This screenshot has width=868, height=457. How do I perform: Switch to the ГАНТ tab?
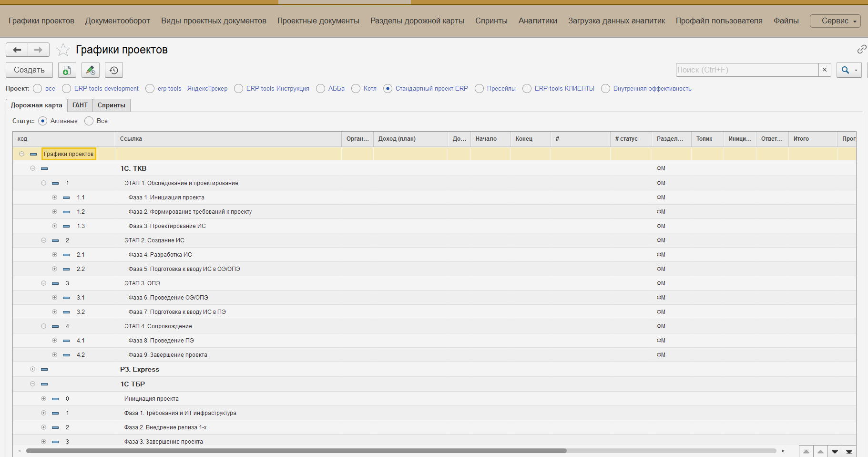(x=80, y=105)
